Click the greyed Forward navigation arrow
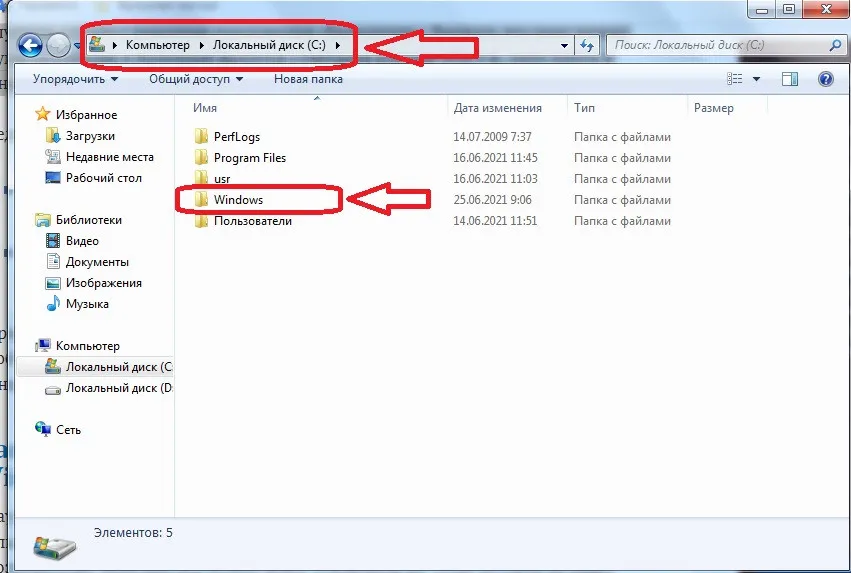851x573 pixels. coord(59,46)
